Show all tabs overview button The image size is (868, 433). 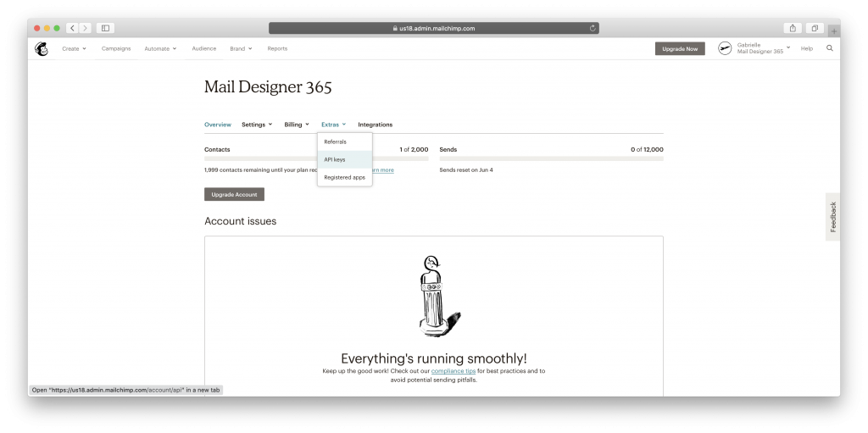click(x=815, y=28)
